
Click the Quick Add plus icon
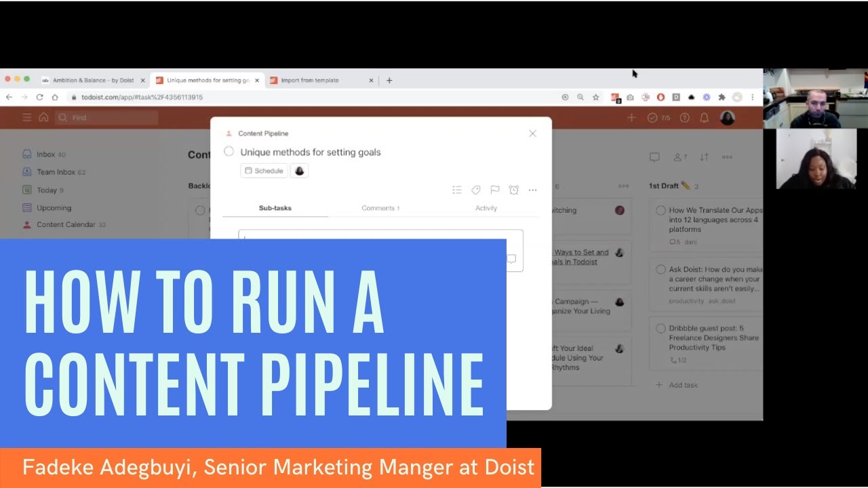(x=631, y=118)
